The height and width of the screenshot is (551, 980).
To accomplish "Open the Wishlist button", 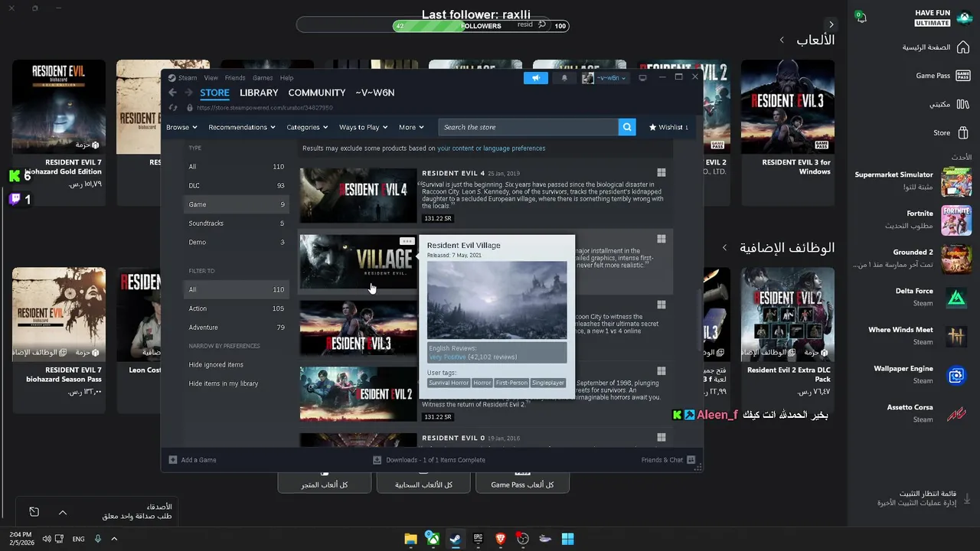I will pyautogui.click(x=668, y=127).
